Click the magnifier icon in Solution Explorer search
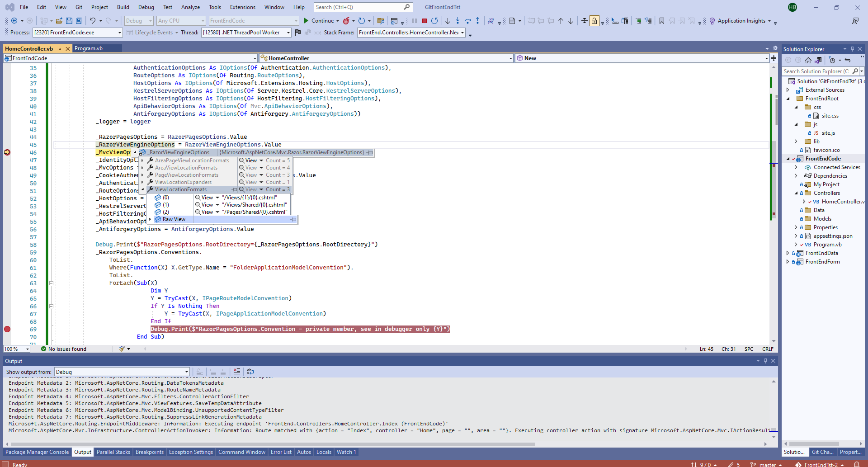 click(855, 71)
